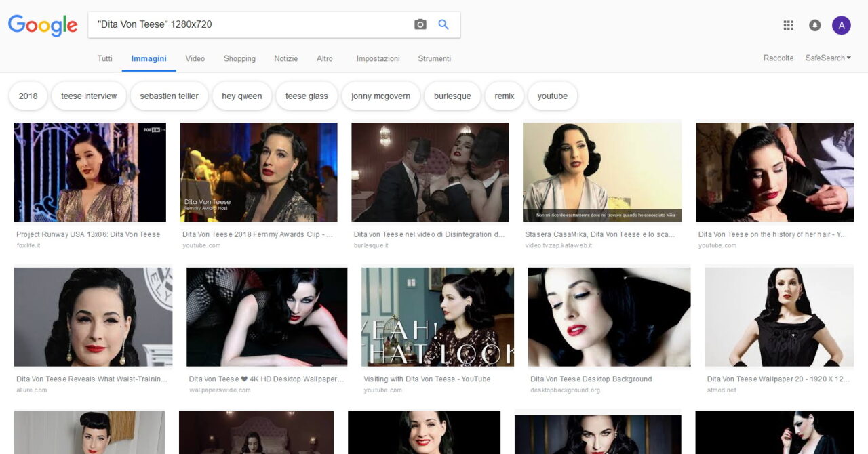Open the Project Runway USA 13x06 thumbnail
Image resolution: width=868 pixels, height=454 pixels.
(x=90, y=172)
